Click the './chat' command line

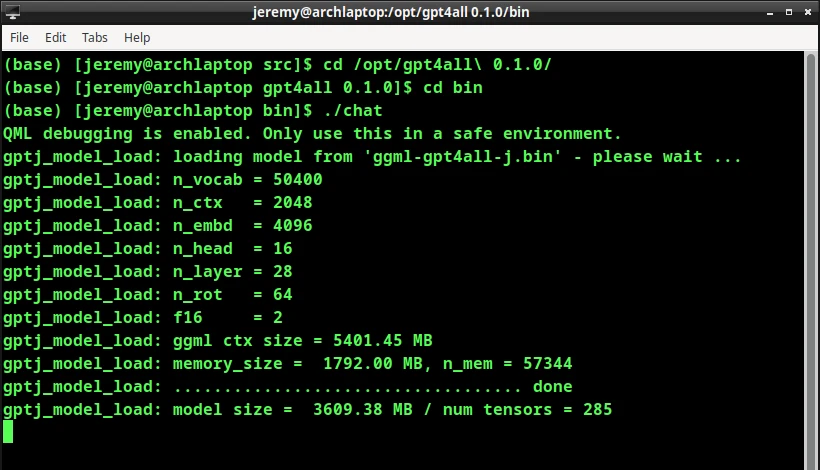pos(193,111)
